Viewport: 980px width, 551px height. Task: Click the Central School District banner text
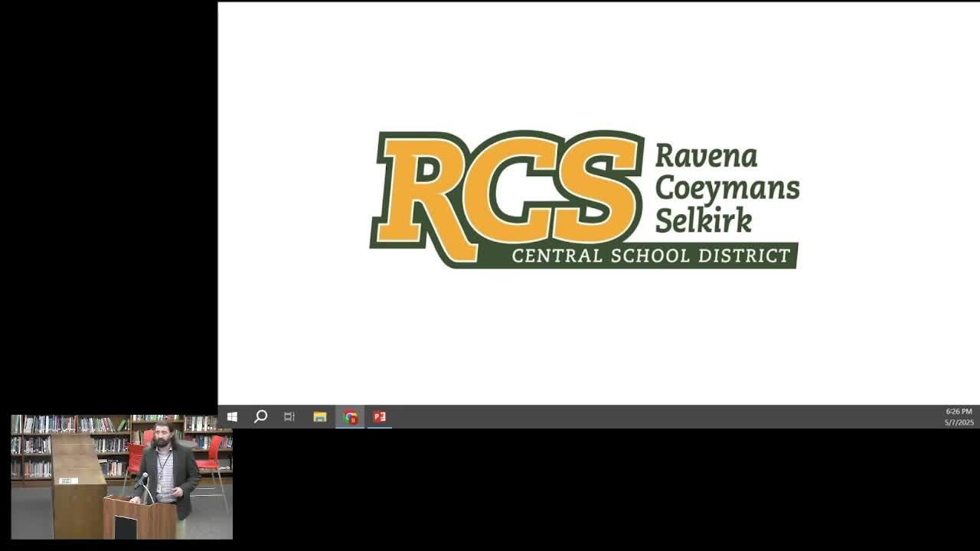[651, 256]
